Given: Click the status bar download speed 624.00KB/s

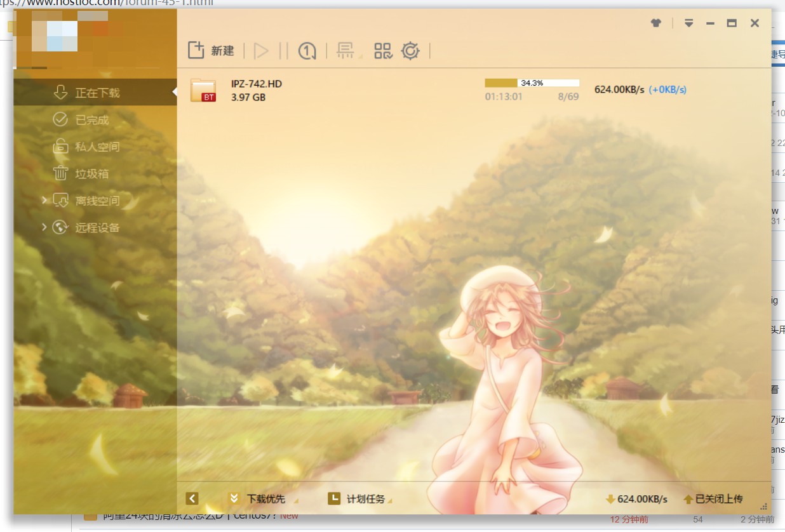Looking at the screenshot, I should [x=637, y=499].
